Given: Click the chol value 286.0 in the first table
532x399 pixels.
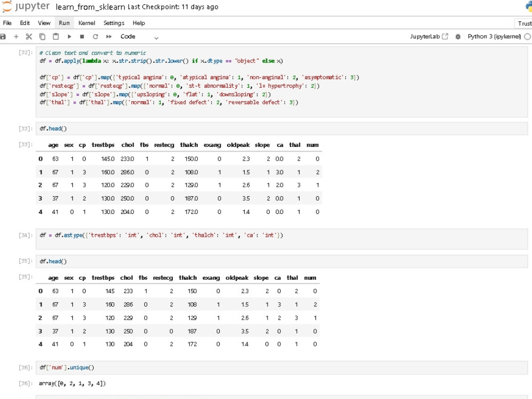Looking at the screenshot, I should 128,172.
